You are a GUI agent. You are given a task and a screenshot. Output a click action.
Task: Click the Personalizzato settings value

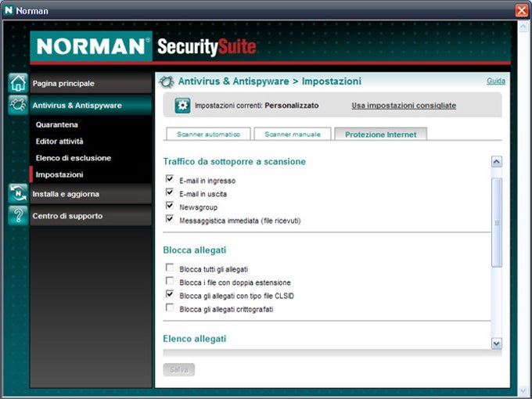pos(292,106)
